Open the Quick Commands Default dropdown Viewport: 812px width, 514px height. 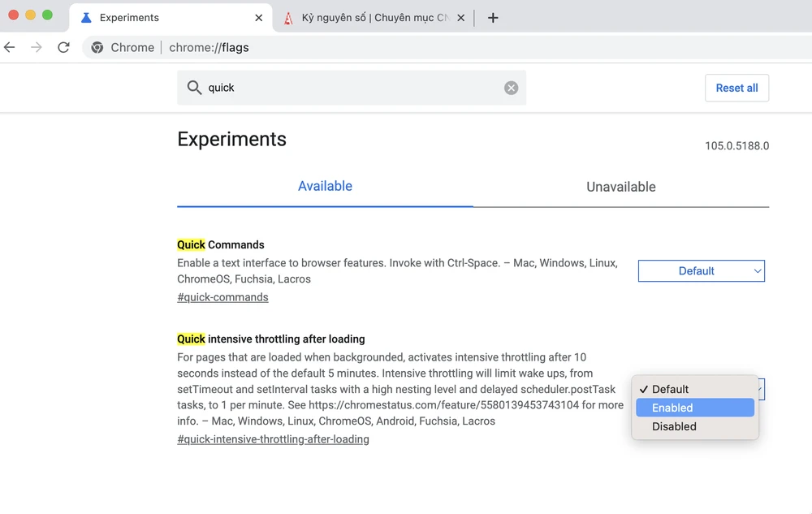[701, 271]
